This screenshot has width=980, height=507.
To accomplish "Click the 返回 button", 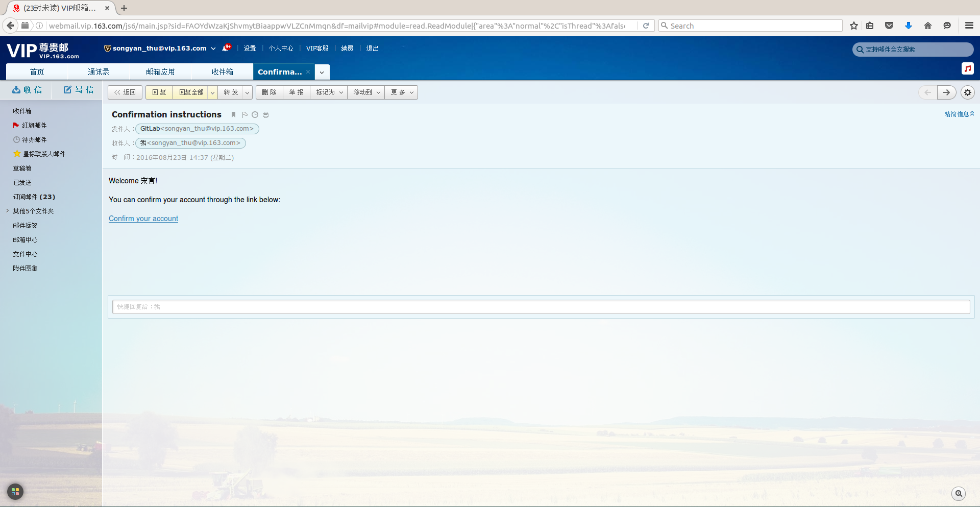I will tap(125, 92).
